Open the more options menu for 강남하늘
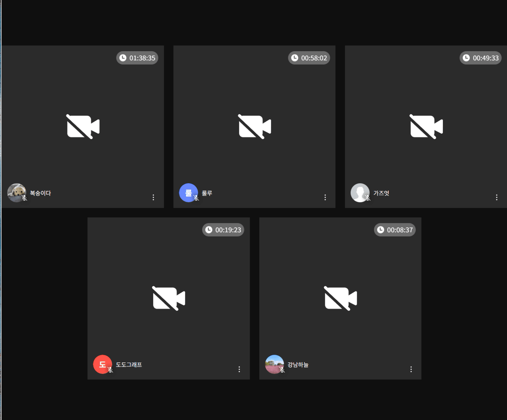Screen dimensions: 507x420 411,369
